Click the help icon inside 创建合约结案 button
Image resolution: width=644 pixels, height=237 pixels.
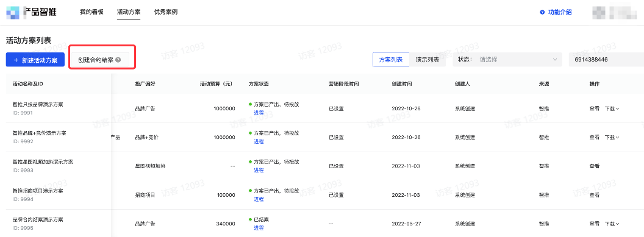(118, 60)
